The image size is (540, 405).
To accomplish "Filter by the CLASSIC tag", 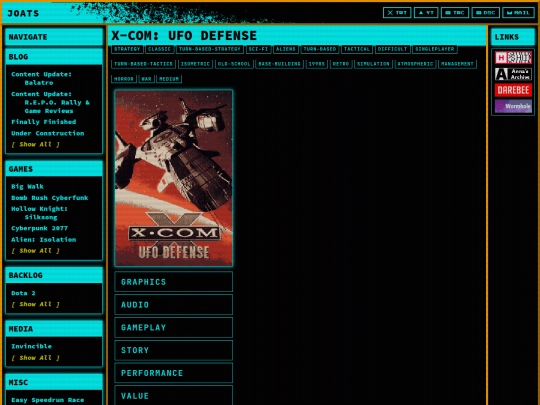I will pyautogui.click(x=159, y=49).
